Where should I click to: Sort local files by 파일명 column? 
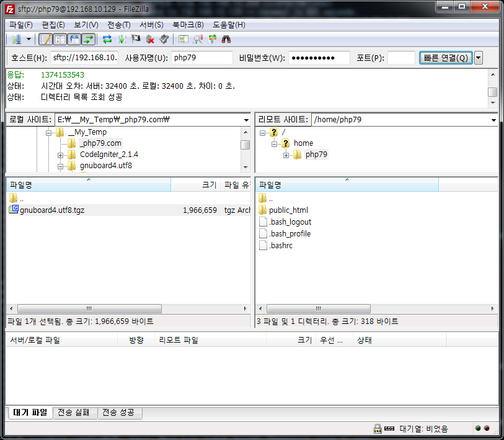coord(89,185)
